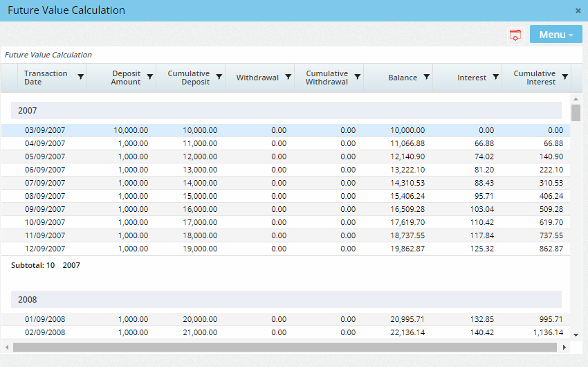Sort by Transaction Date column header

tap(46, 78)
